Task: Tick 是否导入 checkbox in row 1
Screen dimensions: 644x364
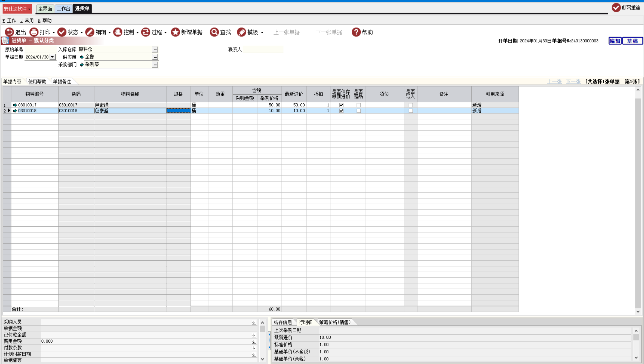Action: (411, 105)
